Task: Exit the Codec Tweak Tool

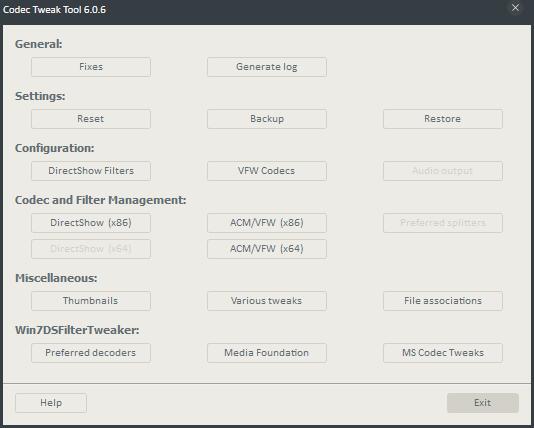Action: (x=483, y=403)
